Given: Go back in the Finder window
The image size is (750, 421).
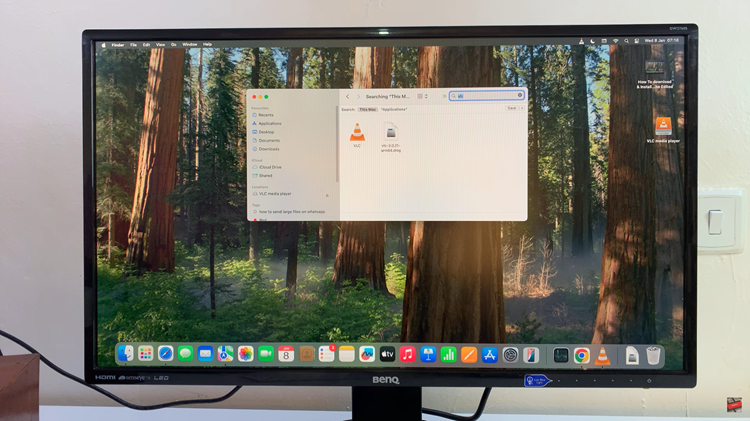Looking at the screenshot, I should coord(348,97).
